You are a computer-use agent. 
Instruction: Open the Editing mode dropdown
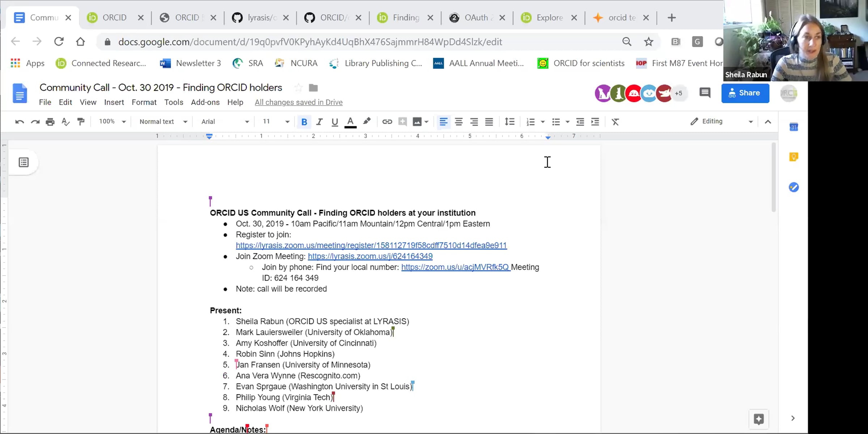tap(722, 122)
